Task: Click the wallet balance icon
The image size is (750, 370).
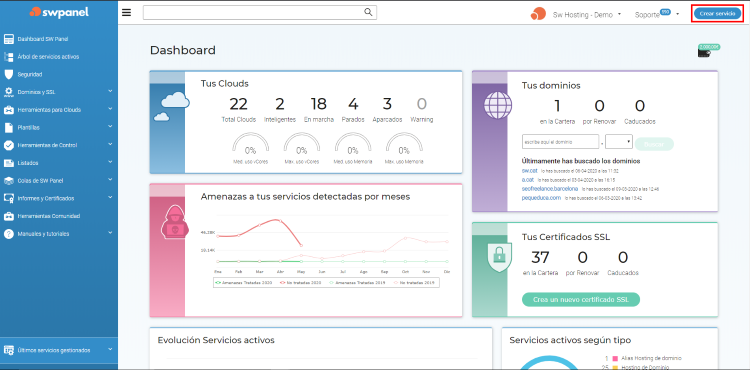Action: pos(704,52)
